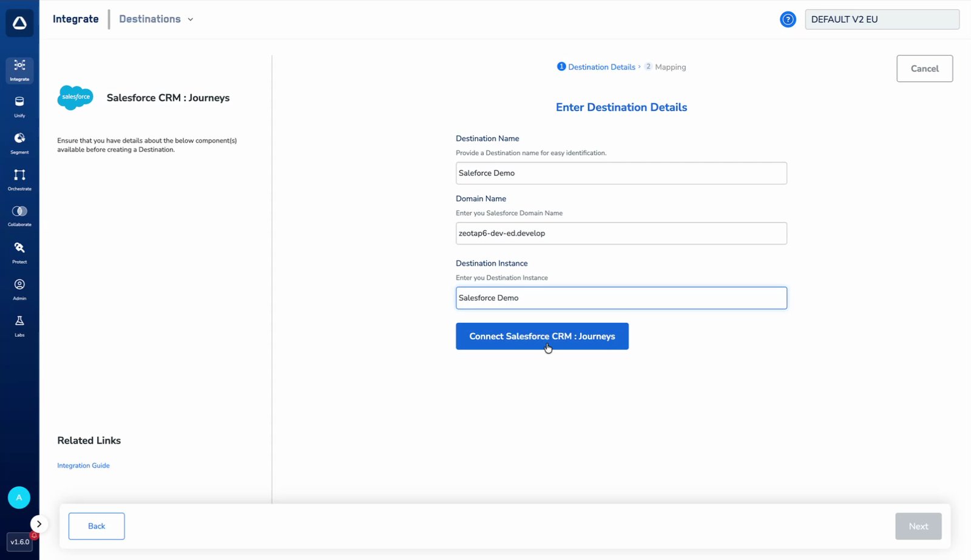Click the 'Salesforce CRM : Journeys' title
This screenshot has height=560, width=971.
tap(168, 98)
